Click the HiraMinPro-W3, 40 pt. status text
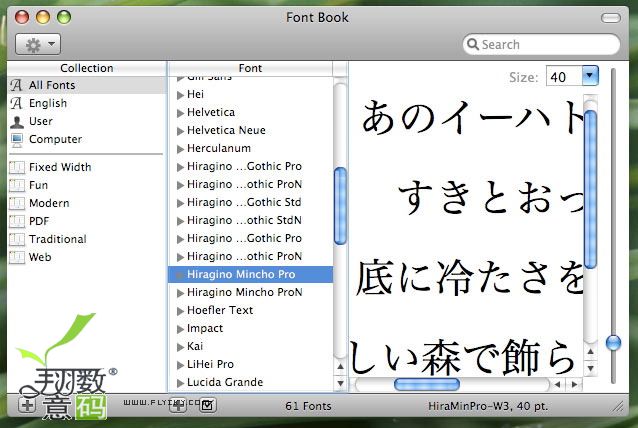Viewport: 638px width, 428px height. tap(488, 406)
